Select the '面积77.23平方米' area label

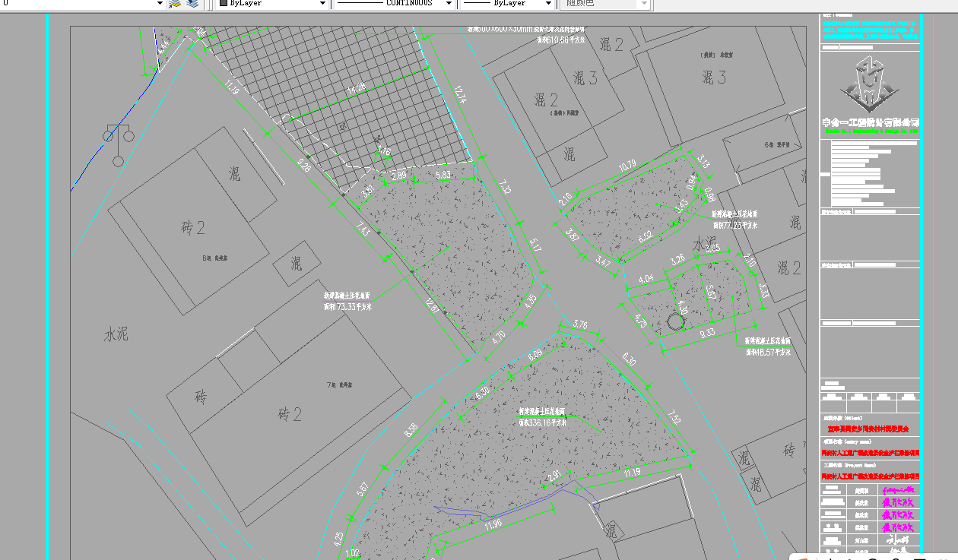tap(735, 226)
